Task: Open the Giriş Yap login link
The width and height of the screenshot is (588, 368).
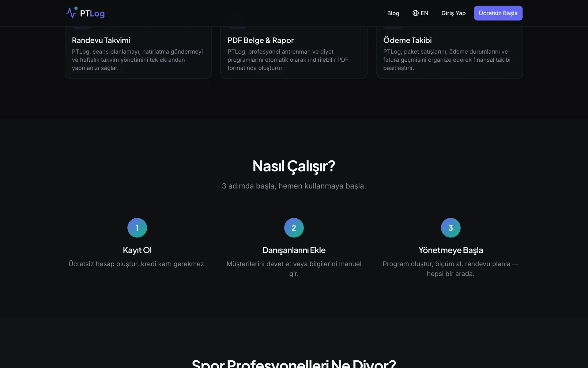Action: (453, 13)
